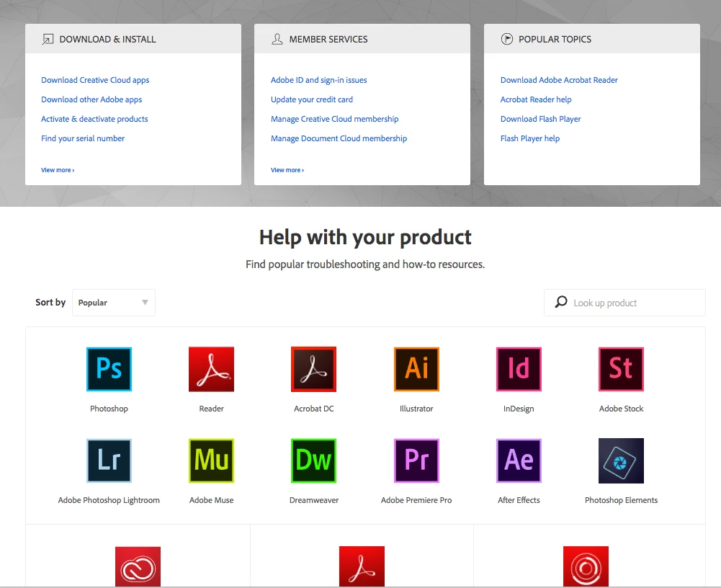The height and width of the screenshot is (588, 721).
Task: Click the POPULAR TOPICS heading
Action: [555, 39]
